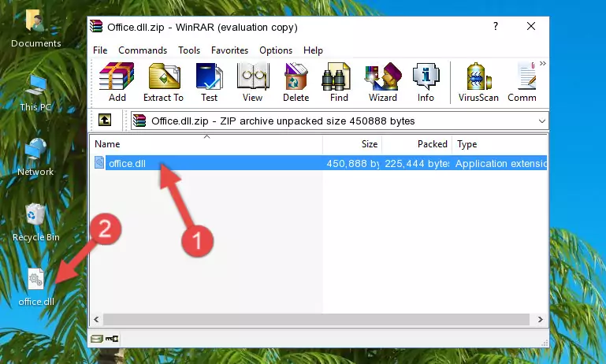Open the File menu
The image size is (606, 364).
point(100,50)
